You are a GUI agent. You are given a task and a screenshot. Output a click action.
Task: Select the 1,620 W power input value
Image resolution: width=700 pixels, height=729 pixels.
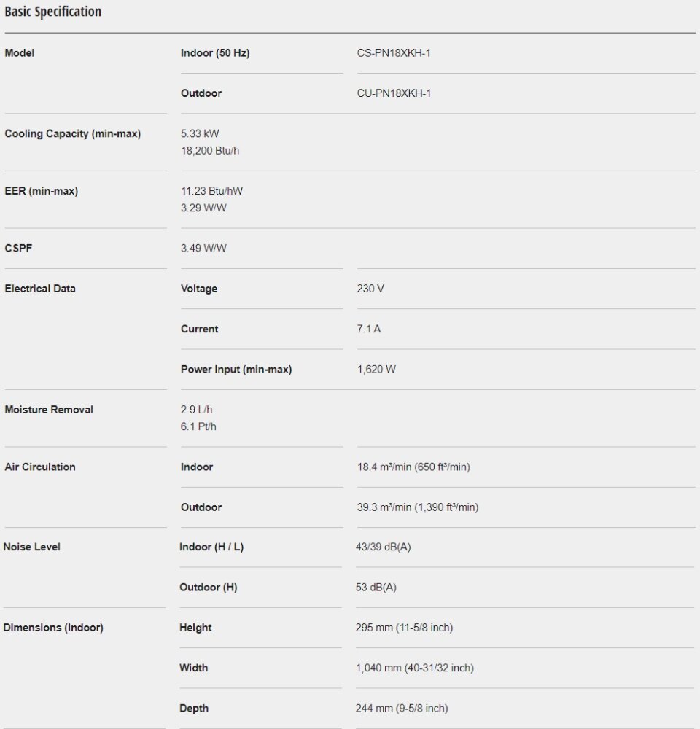pyautogui.click(x=376, y=370)
